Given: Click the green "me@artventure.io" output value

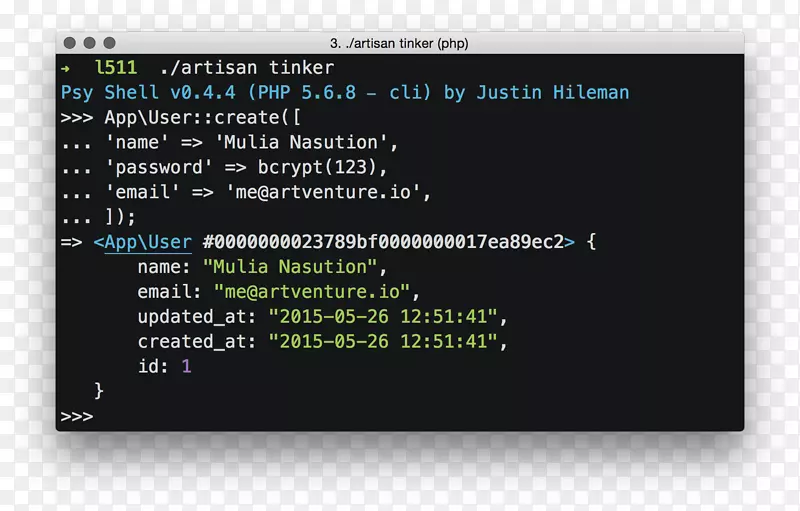Looking at the screenshot, I should pyautogui.click(x=312, y=292).
